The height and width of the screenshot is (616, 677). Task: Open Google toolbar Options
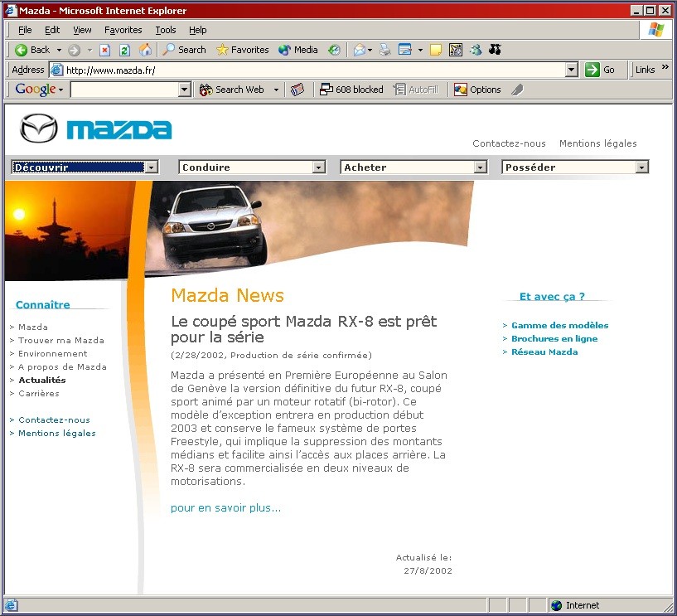[x=477, y=90]
